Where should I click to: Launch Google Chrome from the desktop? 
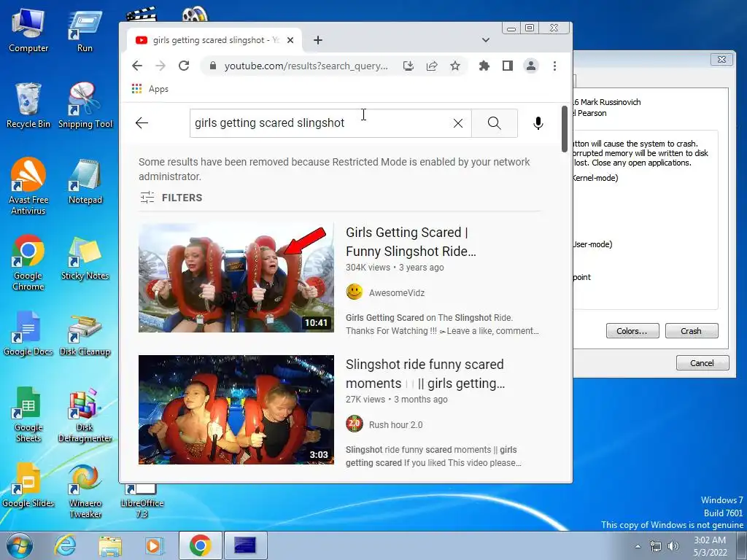pyautogui.click(x=28, y=262)
